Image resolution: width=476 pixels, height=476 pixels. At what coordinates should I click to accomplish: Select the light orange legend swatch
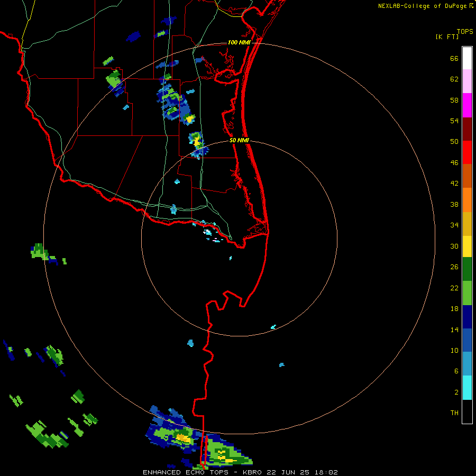(467, 200)
